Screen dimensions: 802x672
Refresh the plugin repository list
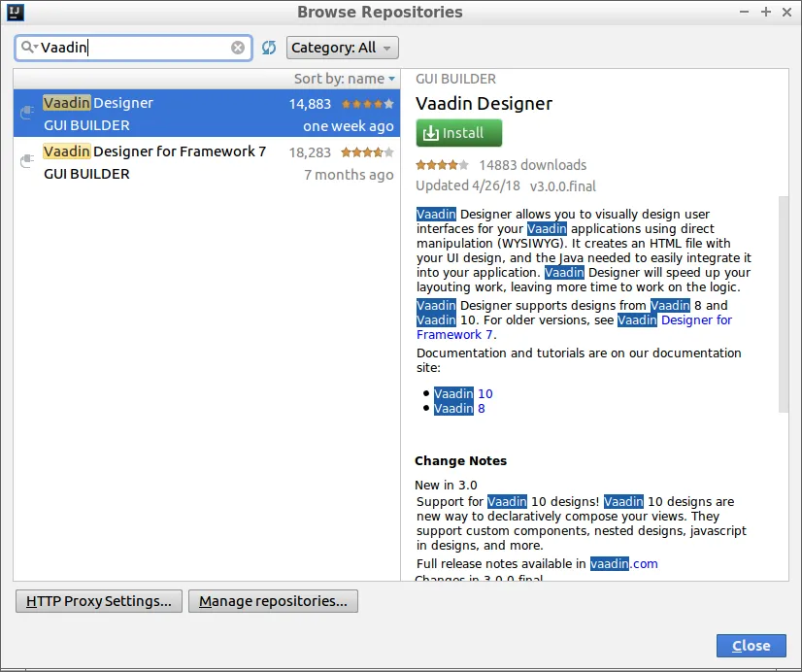tap(269, 47)
